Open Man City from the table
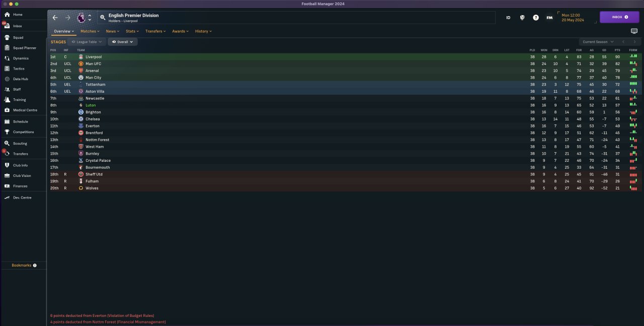The width and height of the screenshot is (644, 326). [93, 78]
